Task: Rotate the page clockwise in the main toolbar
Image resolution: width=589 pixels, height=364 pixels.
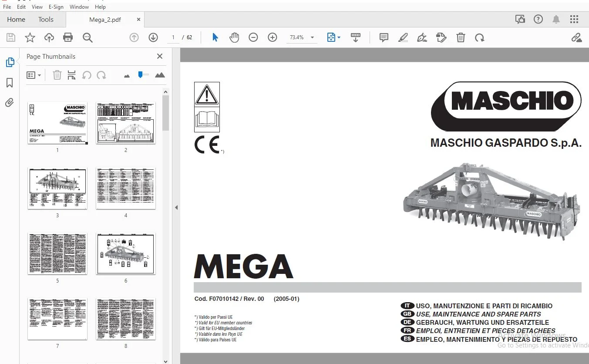Action: (x=480, y=38)
